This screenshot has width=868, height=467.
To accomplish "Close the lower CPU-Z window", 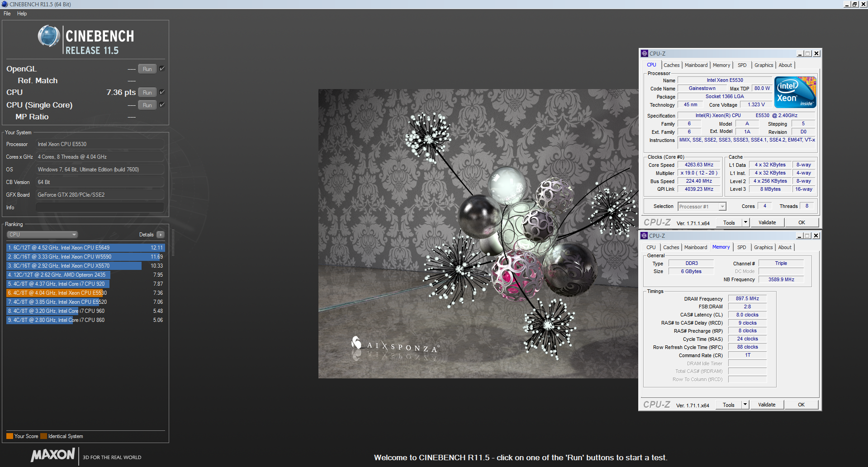I will coord(816,236).
